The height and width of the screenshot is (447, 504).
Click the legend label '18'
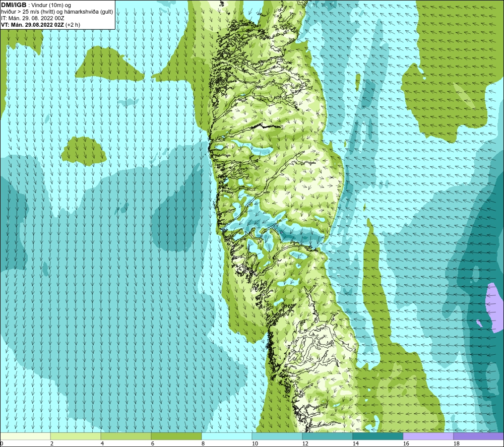456,443
